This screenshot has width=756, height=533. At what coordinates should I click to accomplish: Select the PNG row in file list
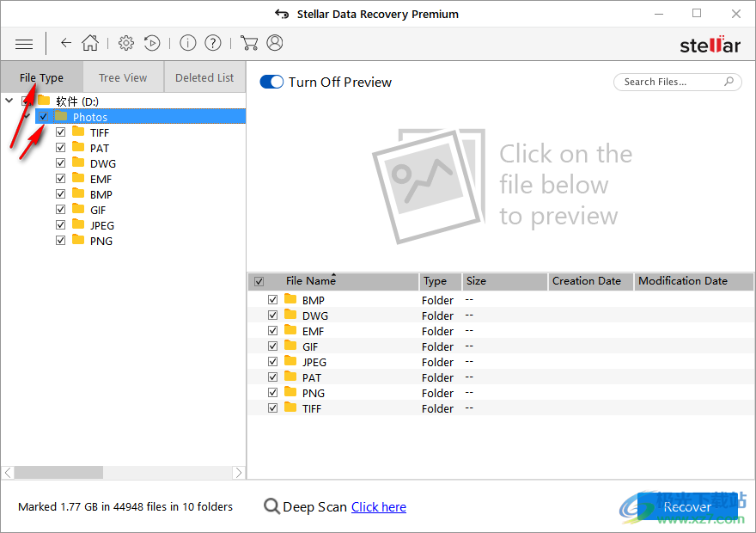coord(501,393)
